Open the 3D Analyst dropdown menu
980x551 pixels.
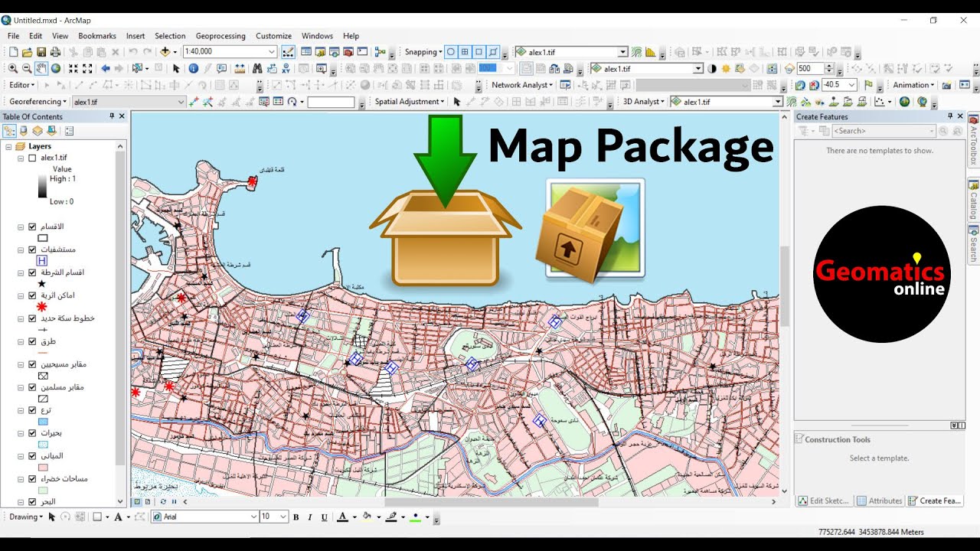click(644, 101)
